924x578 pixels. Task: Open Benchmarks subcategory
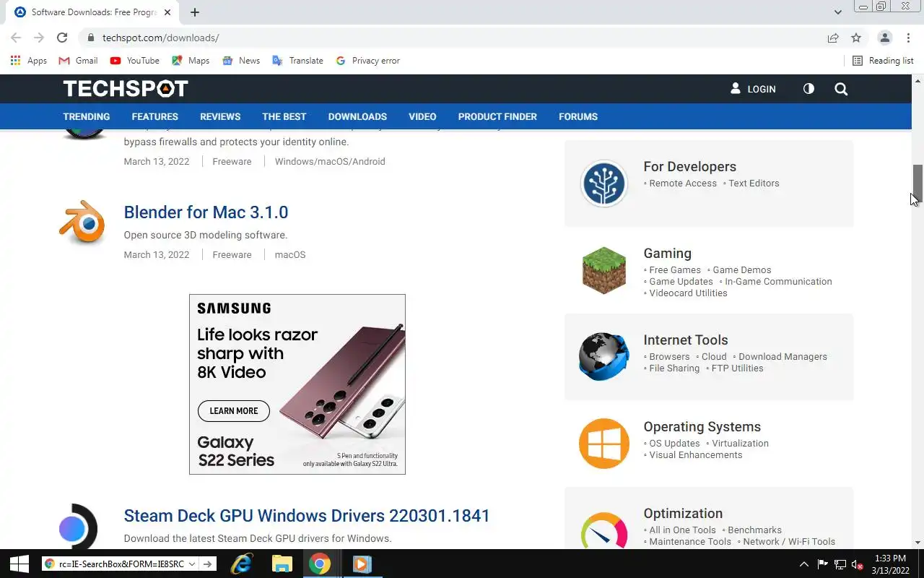click(754, 530)
